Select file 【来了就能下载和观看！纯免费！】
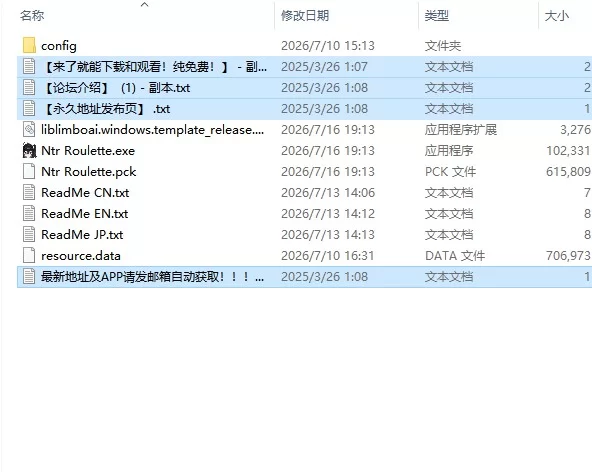 pyautogui.click(x=154, y=67)
